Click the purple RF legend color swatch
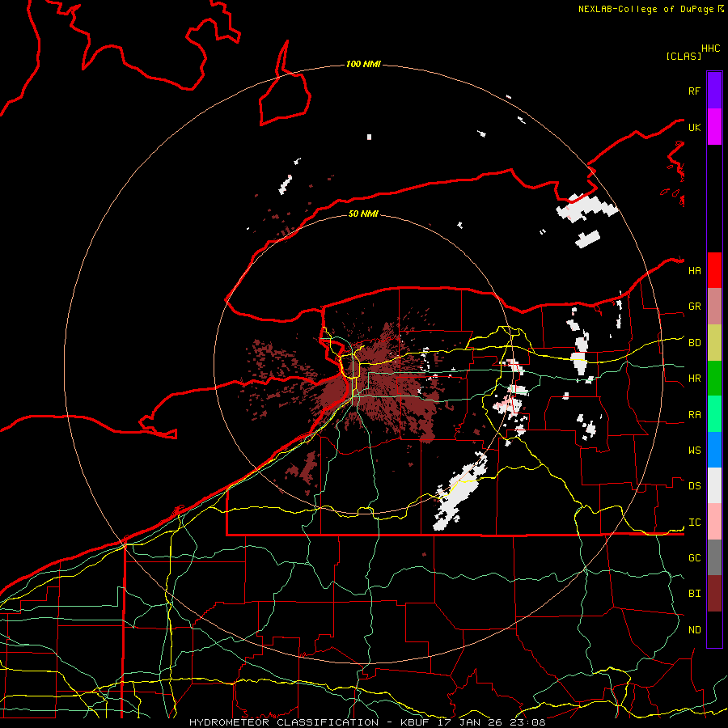 714,91
